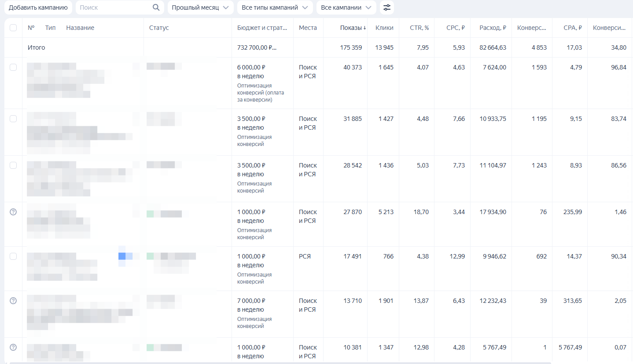Expand the Все типы кампаний dropdown
The image size is (633, 364).
coord(275,7)
